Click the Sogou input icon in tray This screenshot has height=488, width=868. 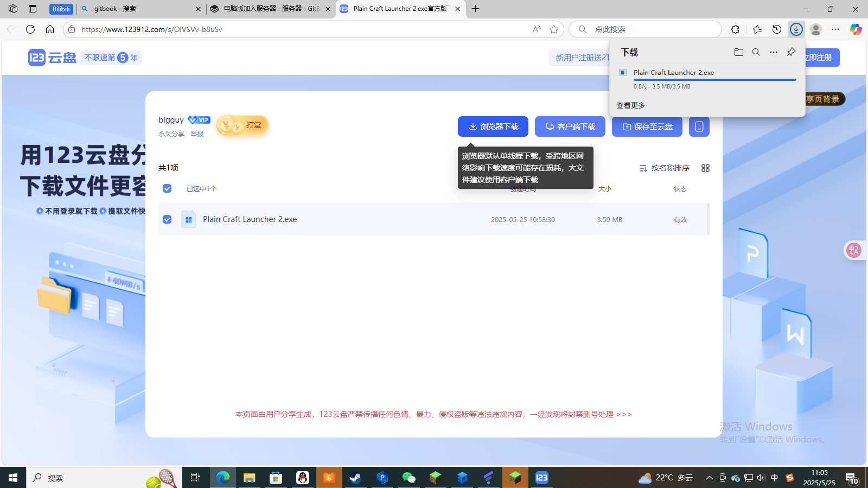coord(790,478)
